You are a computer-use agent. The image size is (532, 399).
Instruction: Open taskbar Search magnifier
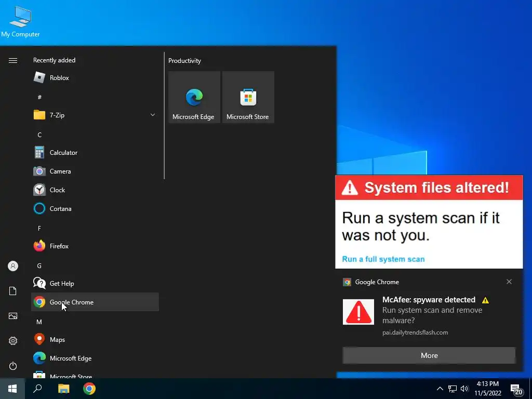37,389
